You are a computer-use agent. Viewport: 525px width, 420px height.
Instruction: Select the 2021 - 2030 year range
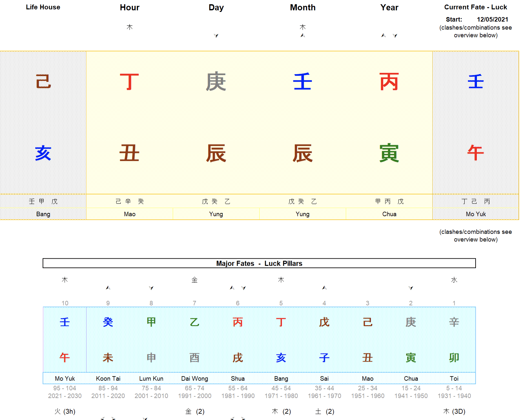pos(65,396)
